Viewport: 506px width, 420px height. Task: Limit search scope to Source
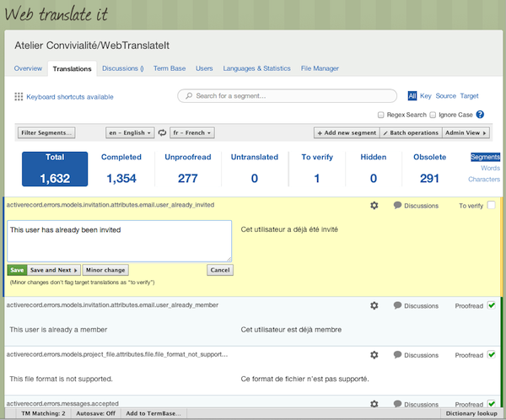[445, 96]
